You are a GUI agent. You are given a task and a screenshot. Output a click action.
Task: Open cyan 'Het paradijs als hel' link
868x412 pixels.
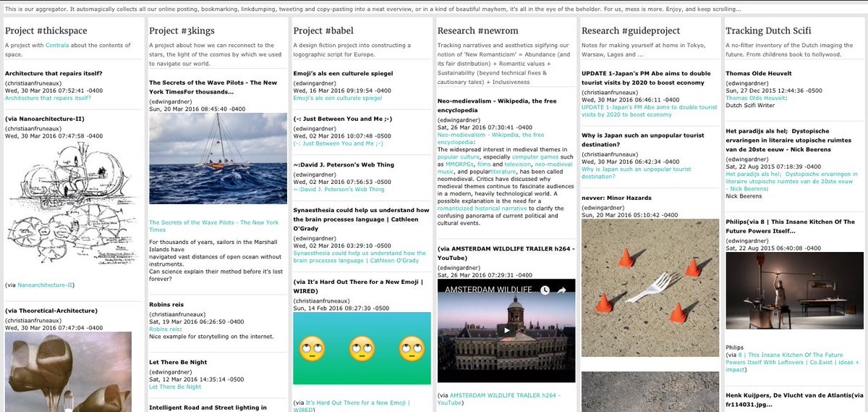(x=791, y=182)
